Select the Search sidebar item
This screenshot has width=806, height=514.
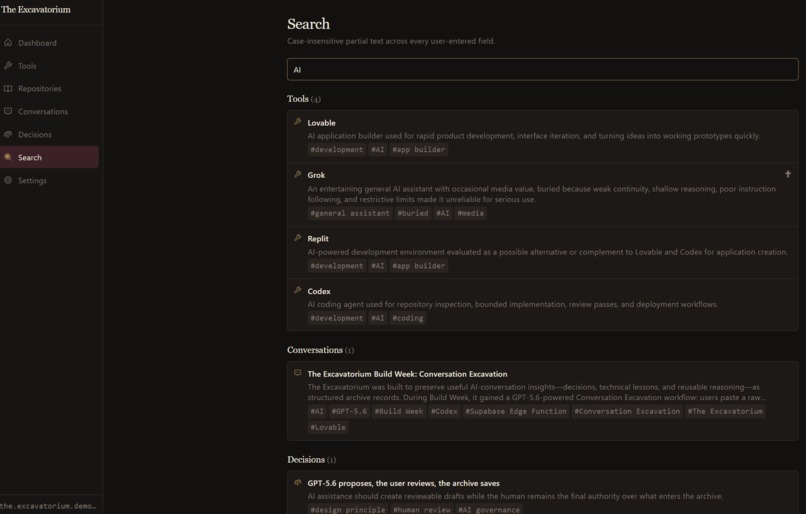[x=49, y=157]
